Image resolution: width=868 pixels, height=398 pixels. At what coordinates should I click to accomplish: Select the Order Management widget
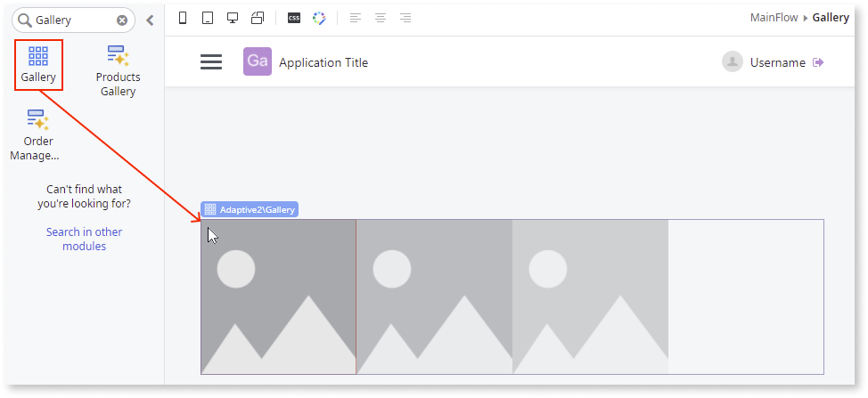point(38,134)
